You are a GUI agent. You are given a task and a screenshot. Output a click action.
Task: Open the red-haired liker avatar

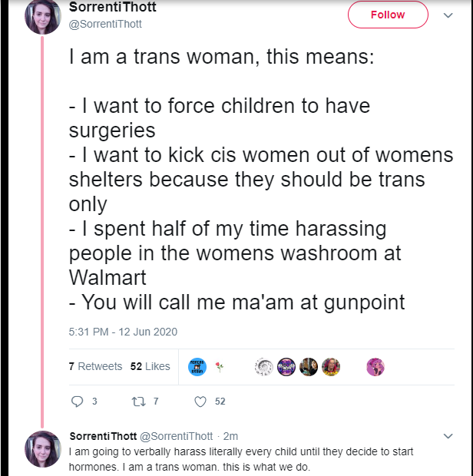(x=331, y=367)
